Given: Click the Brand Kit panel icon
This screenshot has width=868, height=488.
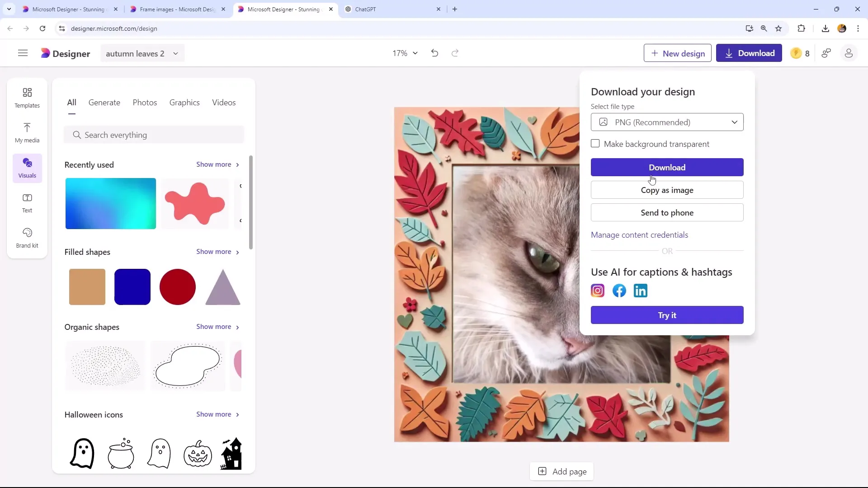Looking at the screenshot, I should [x=27, y=237].
